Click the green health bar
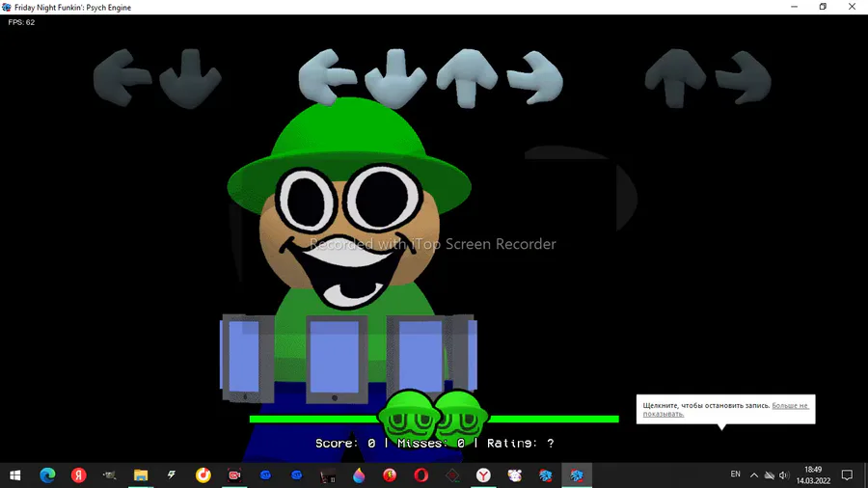868x488 pixels. pos(434,419)
